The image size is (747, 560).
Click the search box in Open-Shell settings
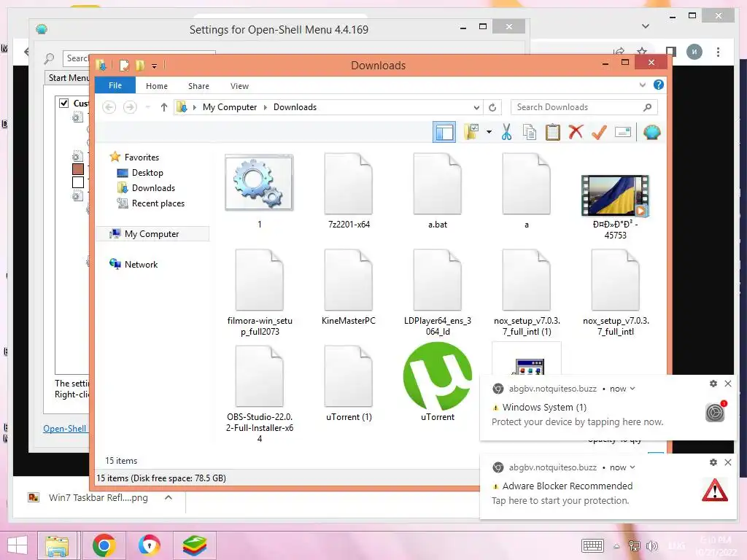pyautogui.click(x=76, y=58)
